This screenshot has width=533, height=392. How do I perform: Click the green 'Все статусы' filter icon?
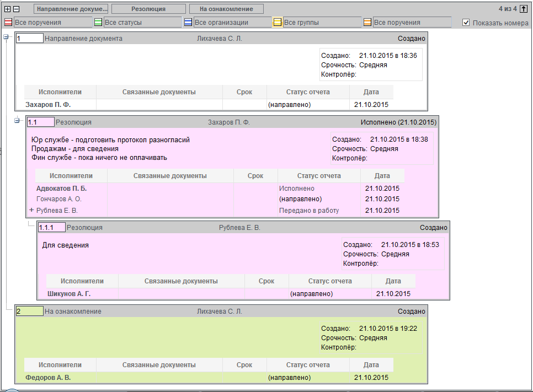pyautogui.click(x=98, y=23)
